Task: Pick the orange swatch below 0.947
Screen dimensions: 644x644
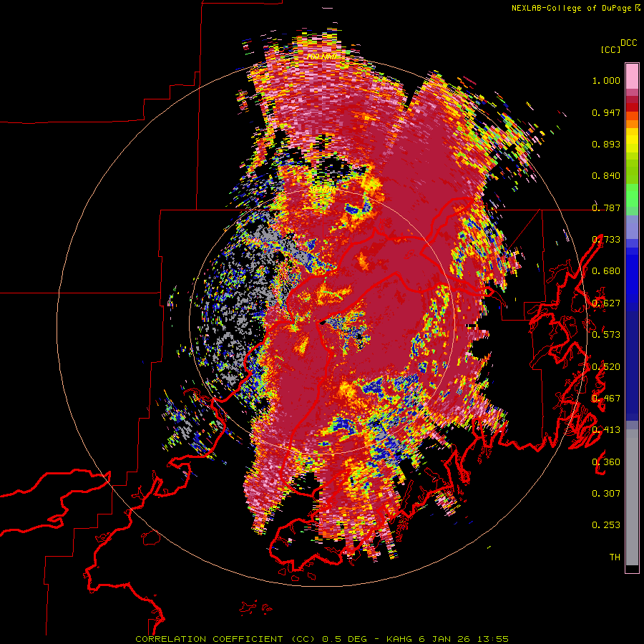Action: tap(632, 124)
